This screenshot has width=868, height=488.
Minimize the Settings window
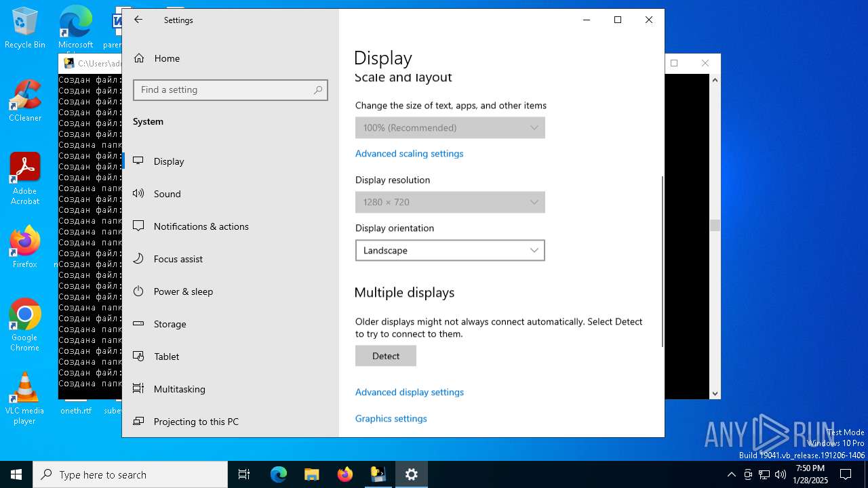tap(587, 20)
